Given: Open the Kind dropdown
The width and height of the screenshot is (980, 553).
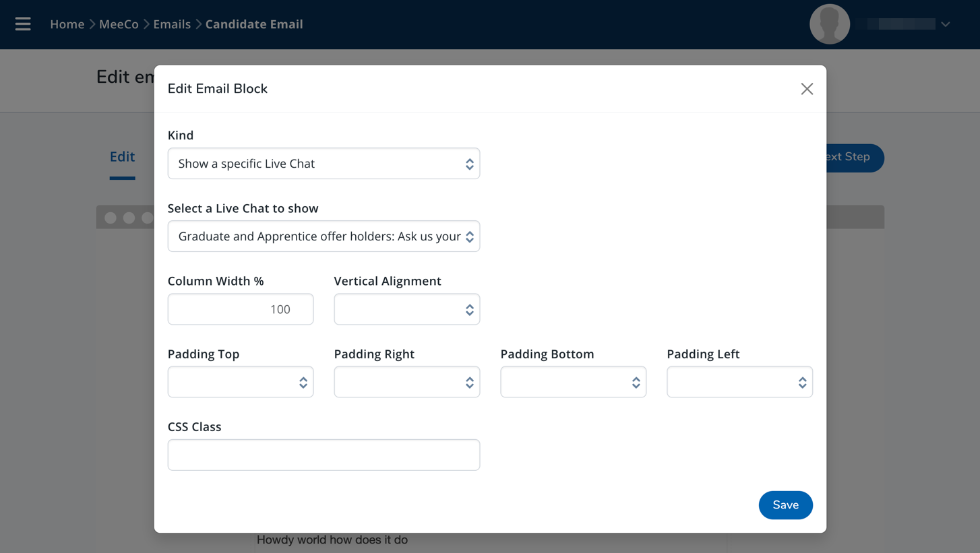Looking at the screenshot, I should pyautogui.click(x=324, y=164).
